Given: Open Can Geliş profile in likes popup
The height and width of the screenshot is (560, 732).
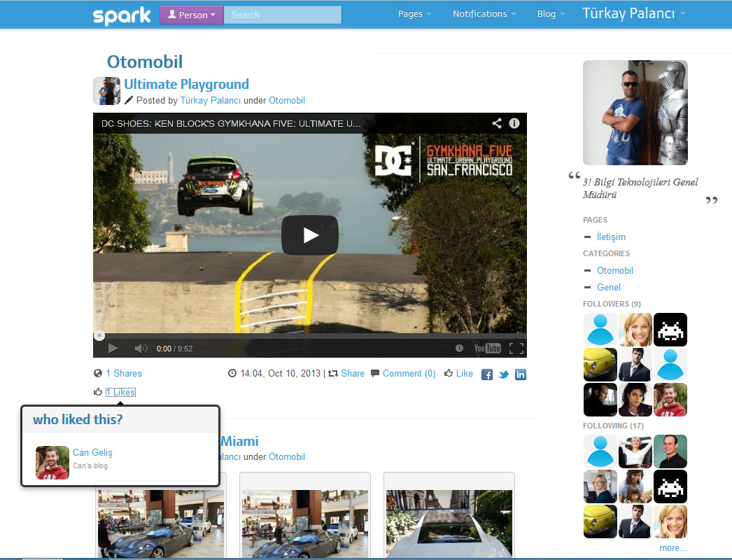Looking at the screenshot, I should click(92, 453).
